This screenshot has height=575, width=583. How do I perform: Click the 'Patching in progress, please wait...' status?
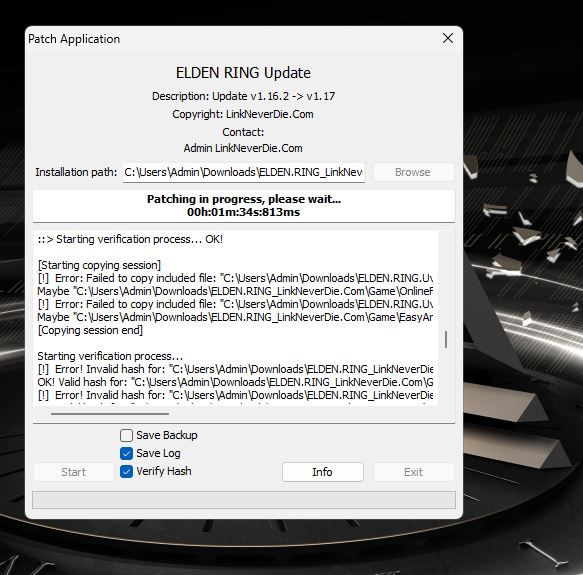coord(244,199)
